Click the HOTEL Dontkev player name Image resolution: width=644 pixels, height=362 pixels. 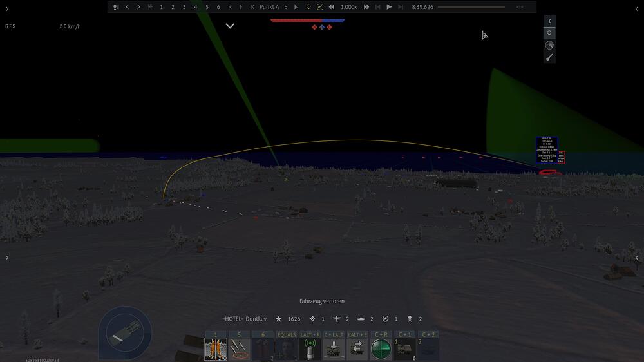tap(244, 319)
